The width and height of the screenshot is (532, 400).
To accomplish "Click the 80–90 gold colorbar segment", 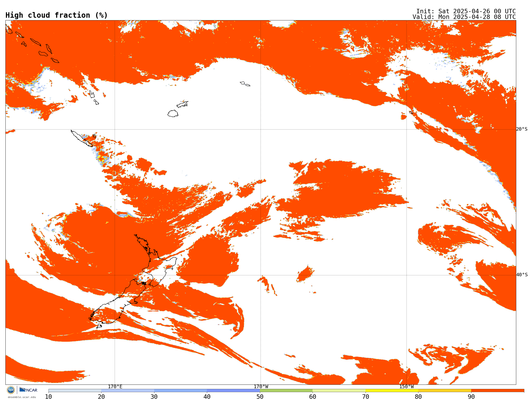I will point(445,391).
